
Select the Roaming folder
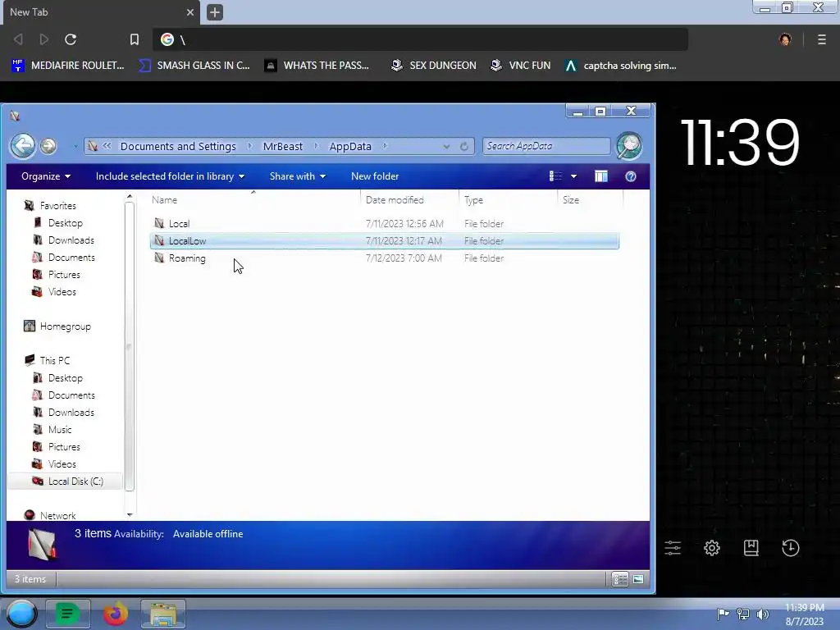(384, 258)
